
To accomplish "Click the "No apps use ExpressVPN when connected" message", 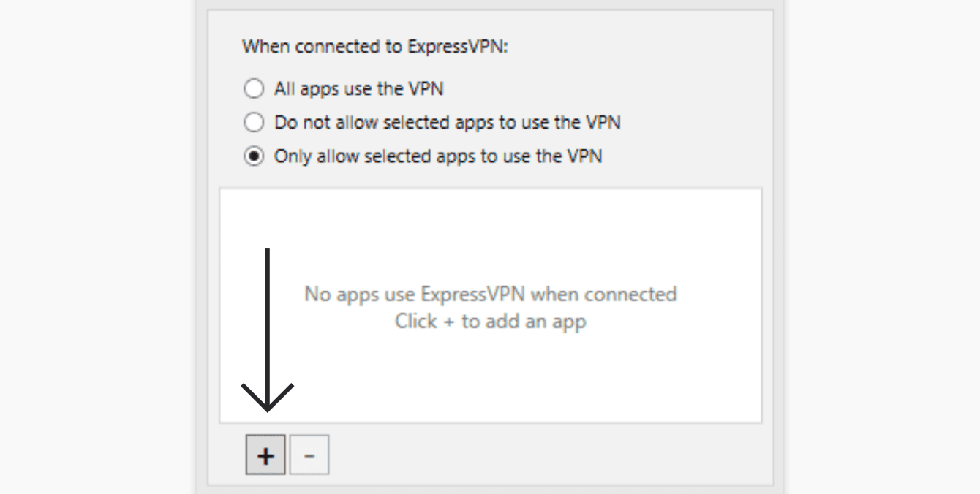I will tap(490, 294).
